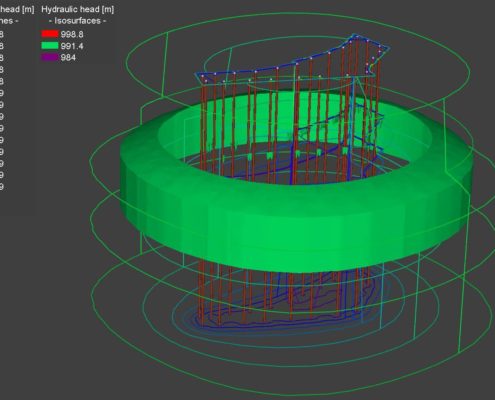The image size is (495, 400).
Task: Click the white node on polygon's left corner
Action: (202, 76)
